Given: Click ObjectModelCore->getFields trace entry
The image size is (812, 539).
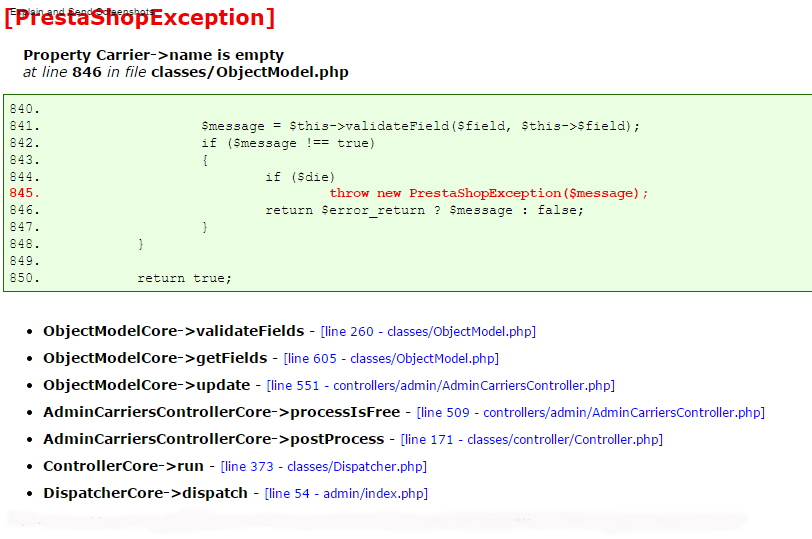Looking at the screenshot, I should (155, 358).
